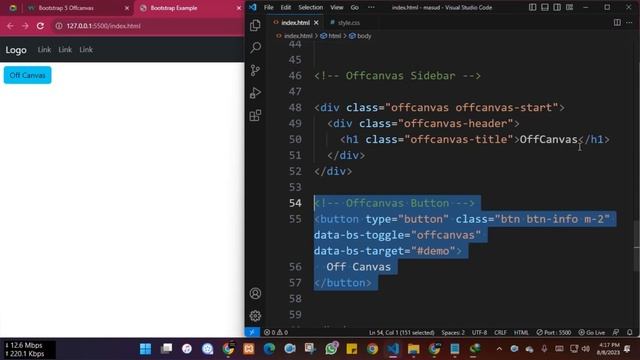The image size is (640, 360).
Task: Click the third navbar Link after Logo
Action: [86, 50]
